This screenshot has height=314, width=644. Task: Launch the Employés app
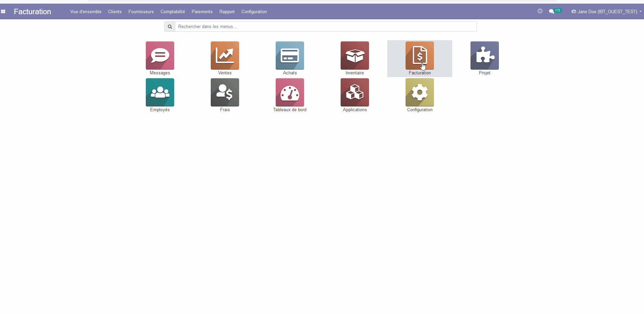click(x=160, y=93)
